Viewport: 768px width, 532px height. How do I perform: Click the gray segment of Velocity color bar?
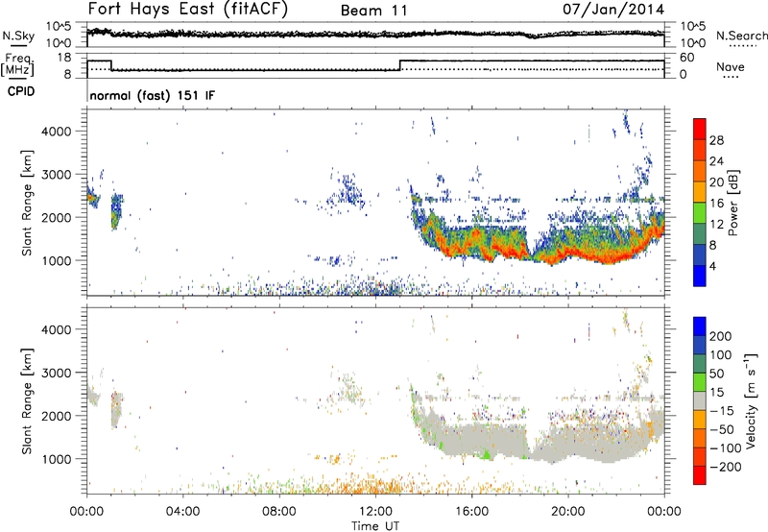[x=700, y=401]
